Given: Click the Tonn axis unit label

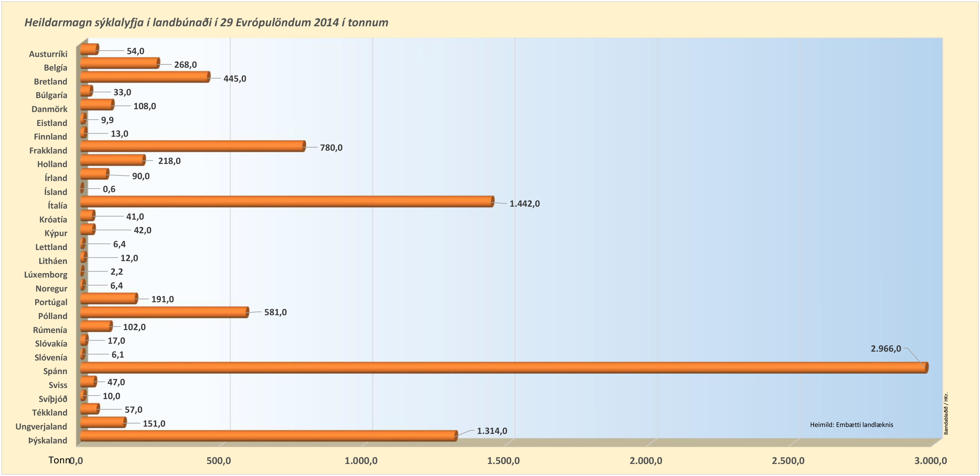Looking at the screenshot, I should (59, 460).
